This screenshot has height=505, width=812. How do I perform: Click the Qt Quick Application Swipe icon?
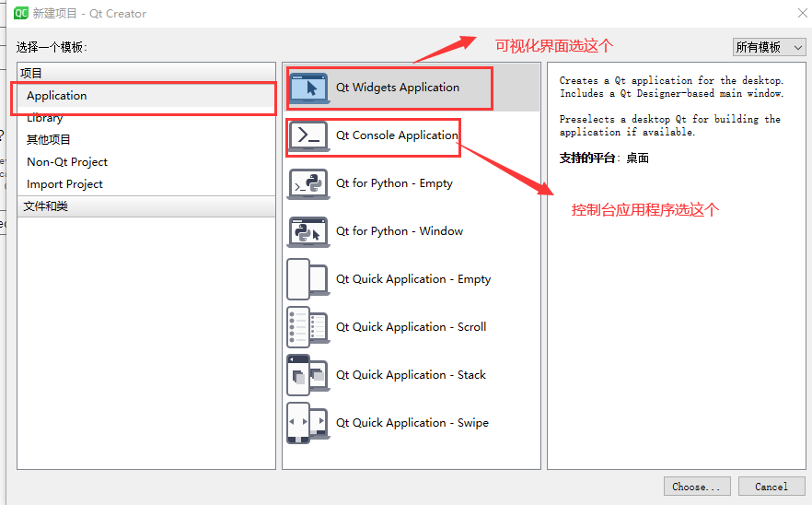point(308,423)
